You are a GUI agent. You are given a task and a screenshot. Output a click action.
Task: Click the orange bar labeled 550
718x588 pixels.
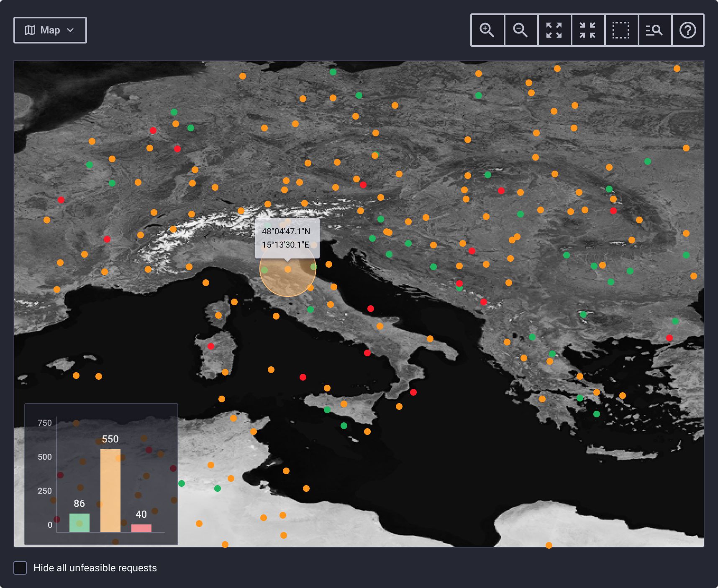pos(110,491)
